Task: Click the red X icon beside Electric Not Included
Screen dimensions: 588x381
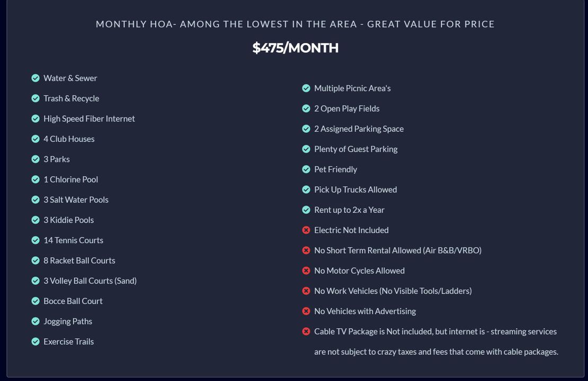Action: point(306,230)
